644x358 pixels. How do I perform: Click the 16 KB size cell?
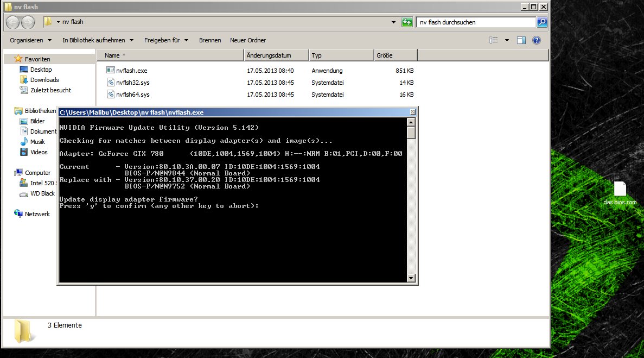pyautogui.click(x=406, y=95)
